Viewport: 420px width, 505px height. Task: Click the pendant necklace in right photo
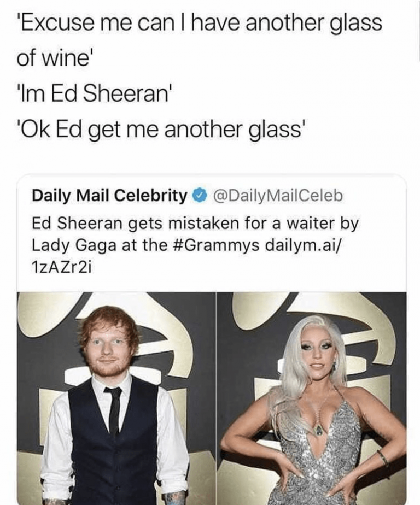pos(319,430)
